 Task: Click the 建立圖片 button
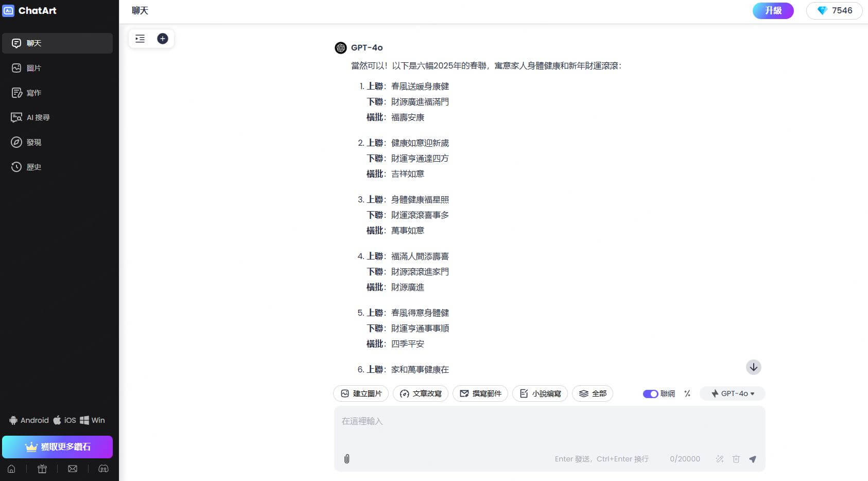point(361,393)
